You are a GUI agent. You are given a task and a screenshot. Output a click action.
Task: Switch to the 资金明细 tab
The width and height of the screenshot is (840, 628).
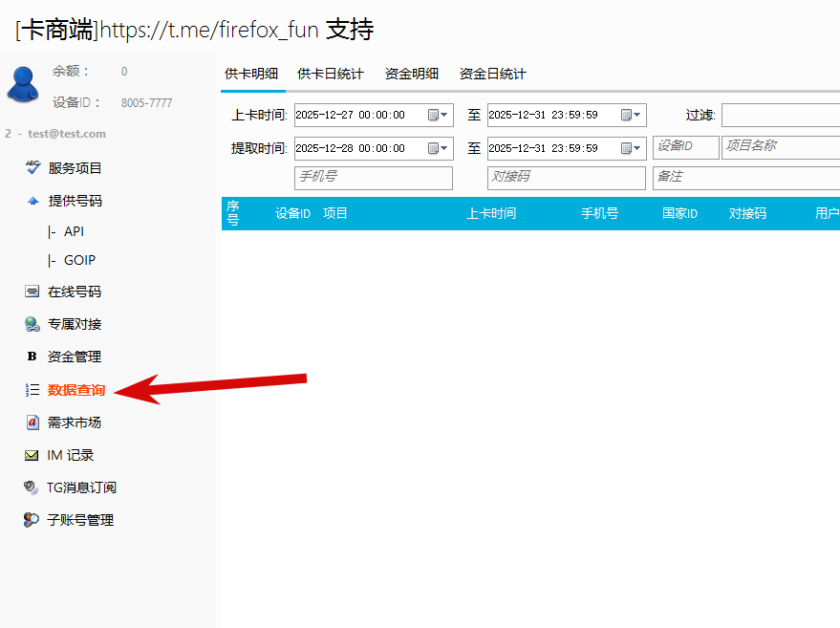pos(412,74)
